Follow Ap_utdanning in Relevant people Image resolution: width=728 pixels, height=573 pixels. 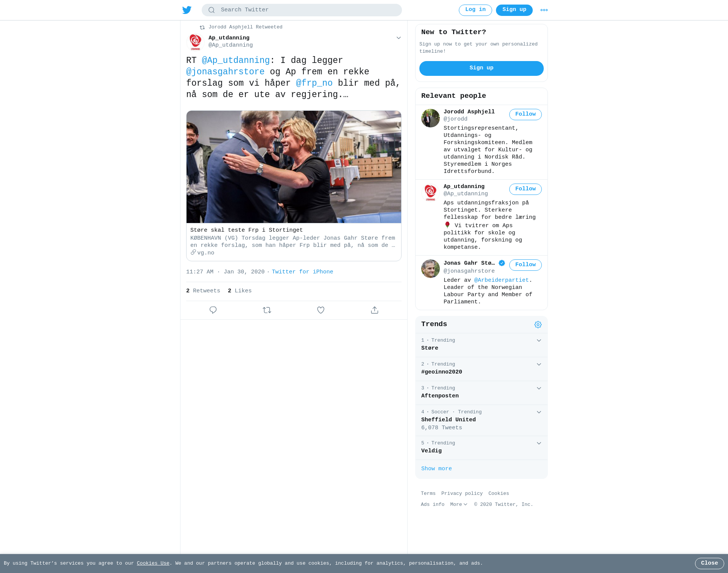click(x=526, y=189)
